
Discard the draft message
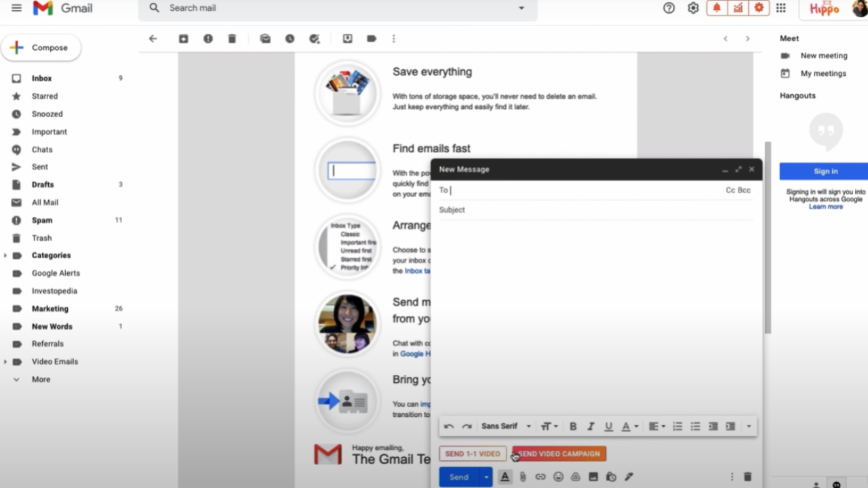(747, 477)
